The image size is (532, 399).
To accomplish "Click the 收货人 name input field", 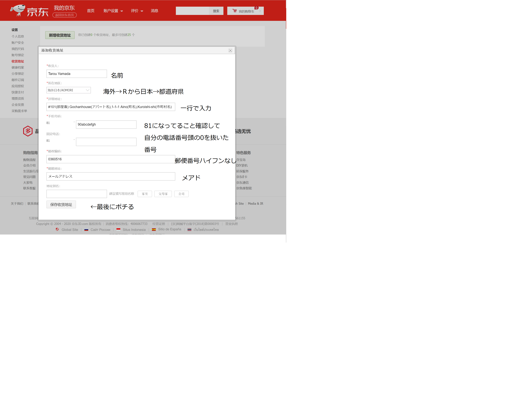I will pos(77,74).
